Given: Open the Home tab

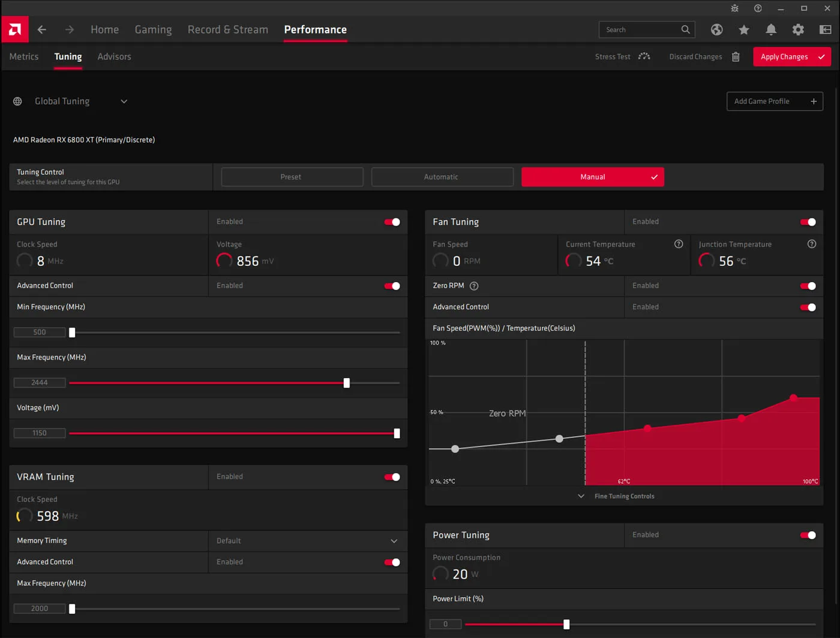Looking at the screenshot, I should point(104,29).
